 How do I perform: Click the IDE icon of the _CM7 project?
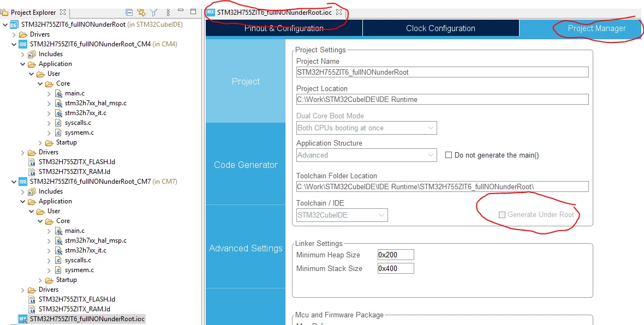pos(23,182)
